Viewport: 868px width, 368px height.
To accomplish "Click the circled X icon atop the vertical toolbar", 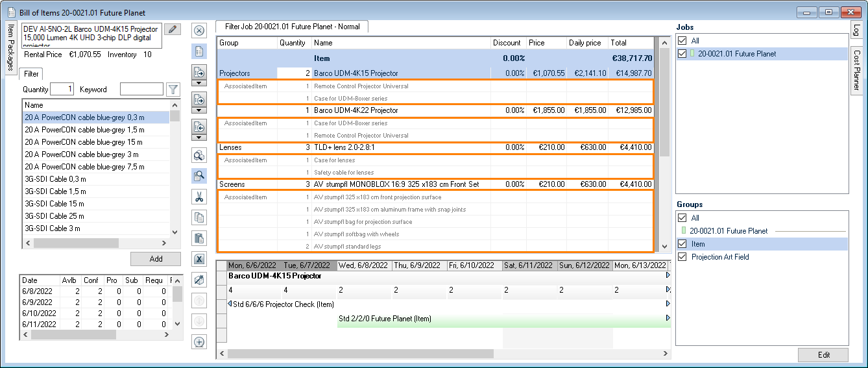I will [x=199, y=30].
